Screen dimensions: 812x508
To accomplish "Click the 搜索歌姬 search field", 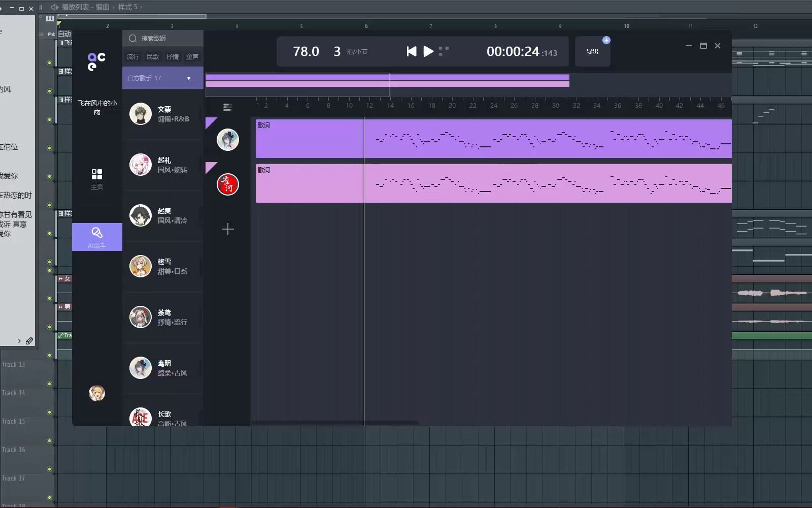I will pyautogui.click(x=162, y=38).
